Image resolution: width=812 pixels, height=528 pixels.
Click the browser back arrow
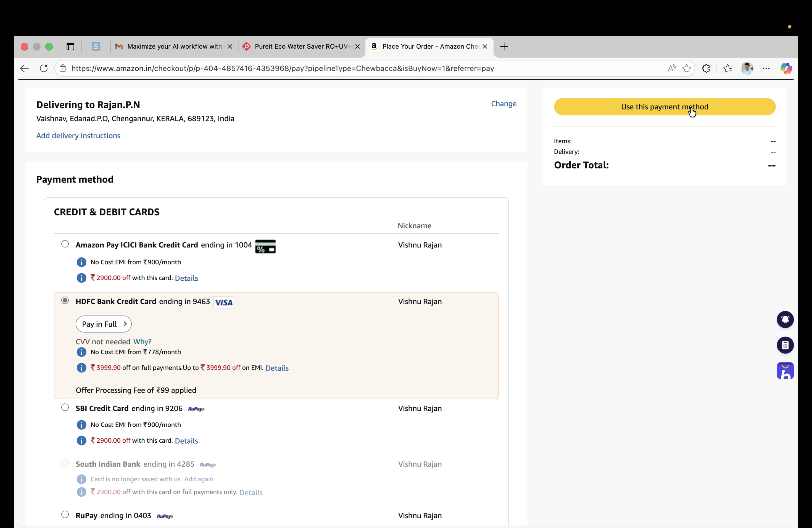pos(24,68)
